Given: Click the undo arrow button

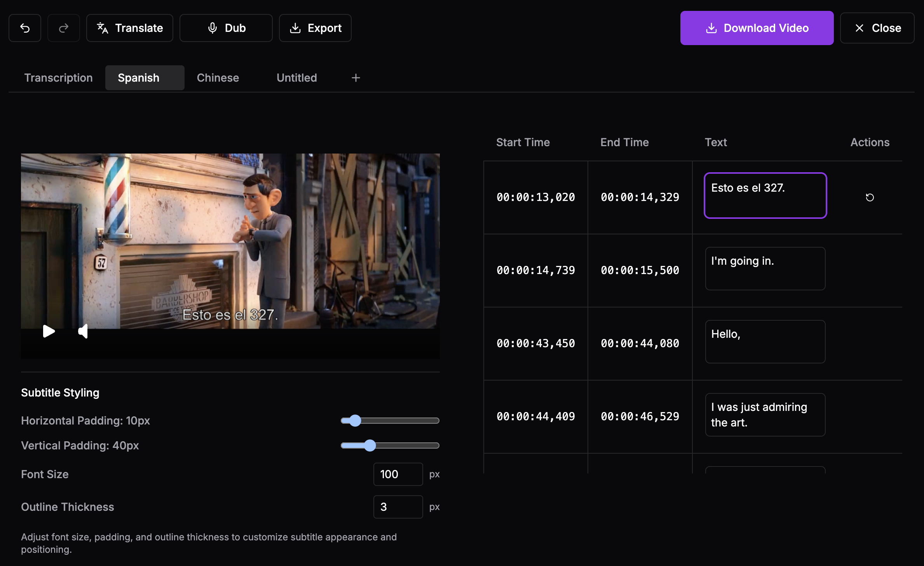Looking at the screenshot, I should click(25, 28).
